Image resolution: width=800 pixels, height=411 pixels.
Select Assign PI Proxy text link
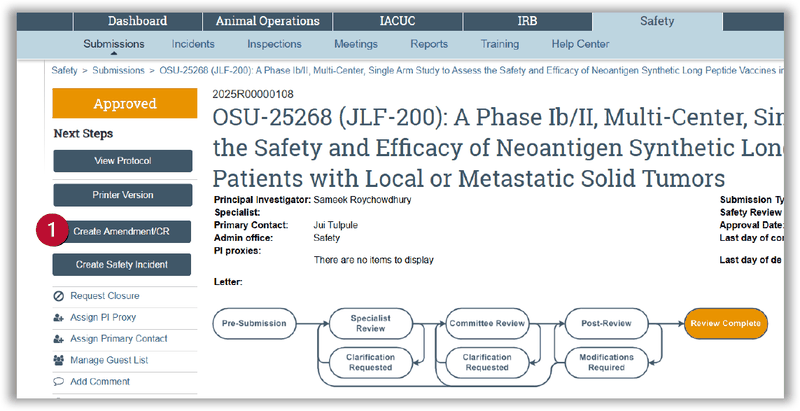coord(103,318)
